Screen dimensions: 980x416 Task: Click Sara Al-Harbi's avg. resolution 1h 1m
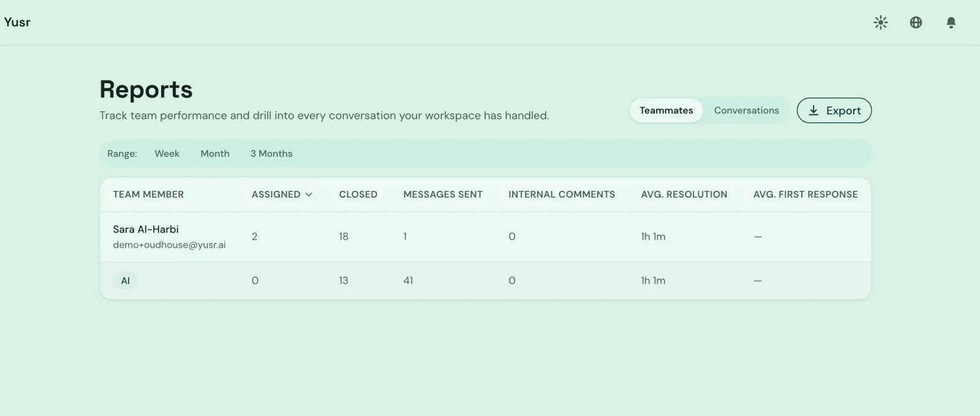[x=653, y=237]
